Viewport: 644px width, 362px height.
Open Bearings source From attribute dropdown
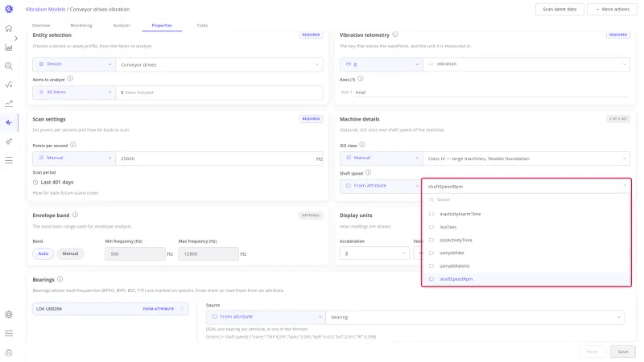[x=266, y=317]
